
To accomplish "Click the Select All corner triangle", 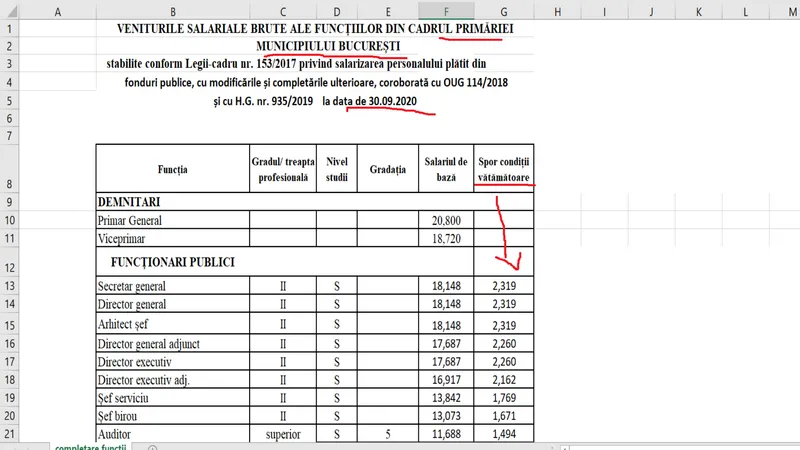I will click(12, 10).
